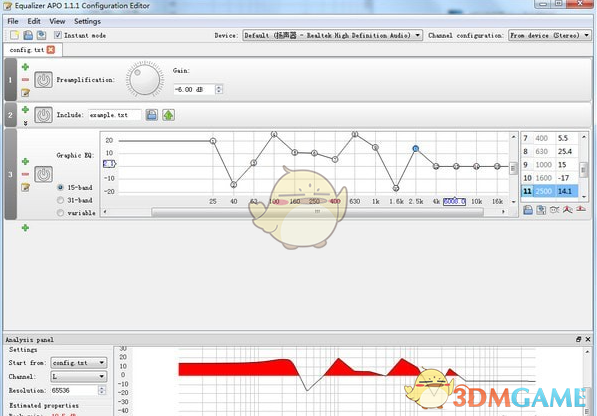The image size is (597, 416).
Task: Close the Analysis panel
Action: point(588,339)
